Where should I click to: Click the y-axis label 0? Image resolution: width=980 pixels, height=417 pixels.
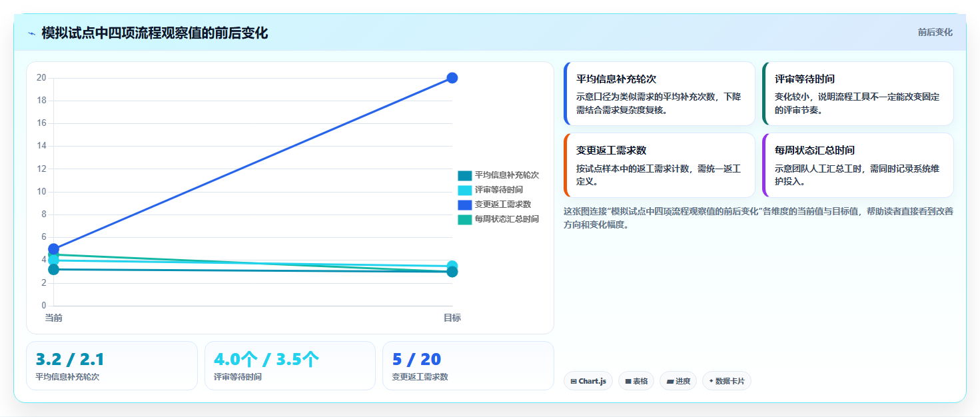pyautogui.click(x=43, y=306)
